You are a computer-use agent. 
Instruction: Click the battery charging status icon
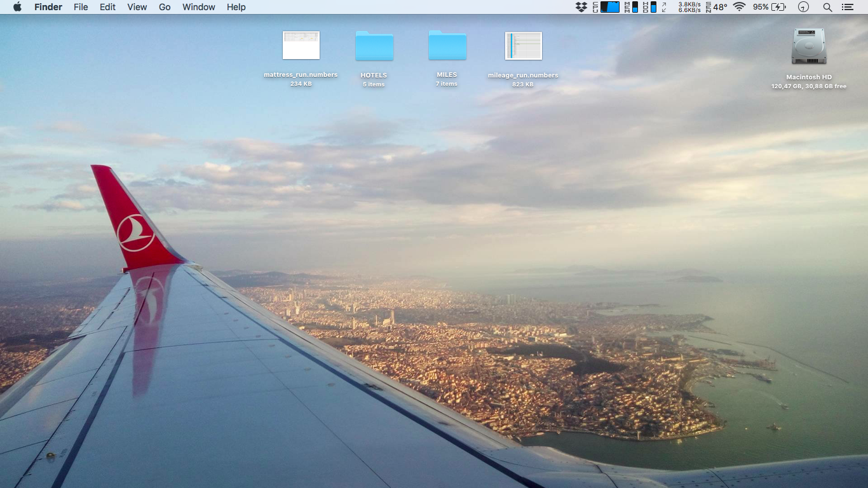pyautogui.click(x=779, y=7)
